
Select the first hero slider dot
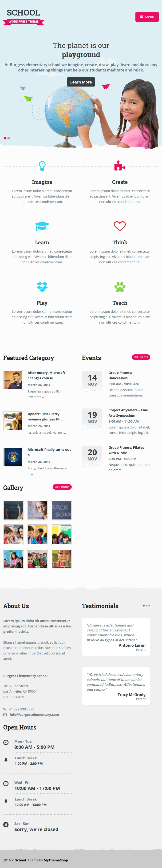(5, 138)
